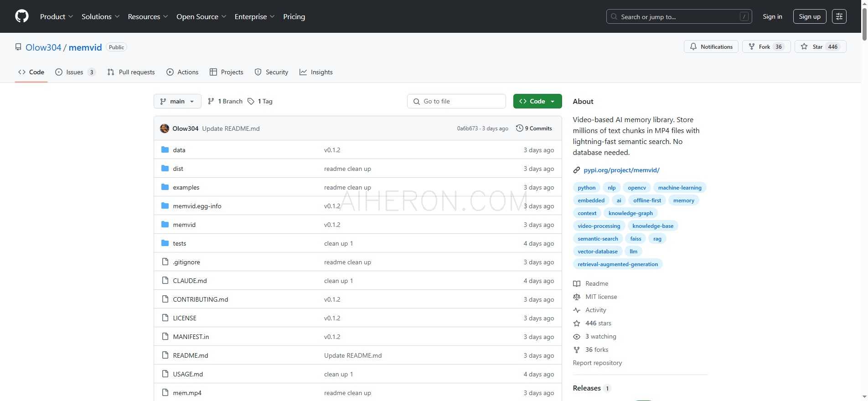This screenshot has height=401, width=868.
Task: Open the USAGE.md file
Action: tap(188, 374)
